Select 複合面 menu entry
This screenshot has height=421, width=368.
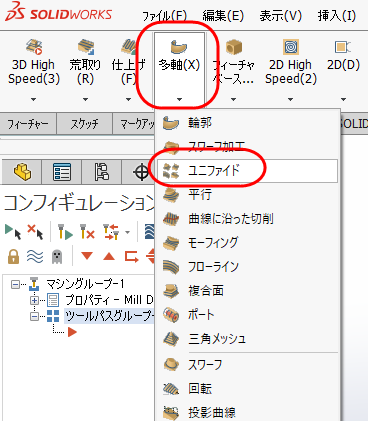[x=247, y=291]
